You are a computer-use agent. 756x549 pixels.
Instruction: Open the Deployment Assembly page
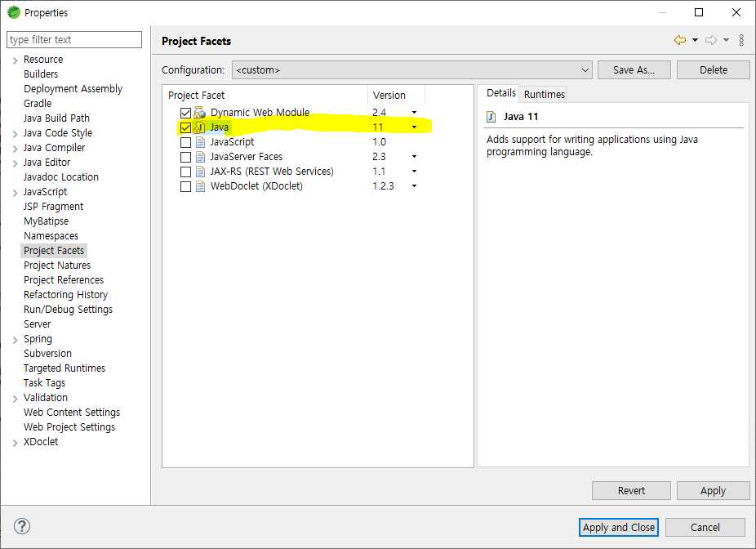click(x=73, y=89)
